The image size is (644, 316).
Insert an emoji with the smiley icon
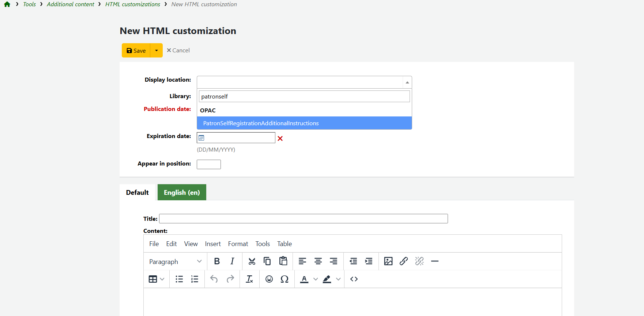[269, 279]
